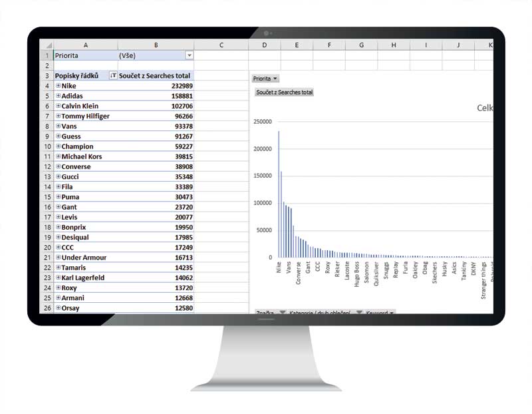Expand the Nike row group
532x414 pixels.
pos(58,86)
